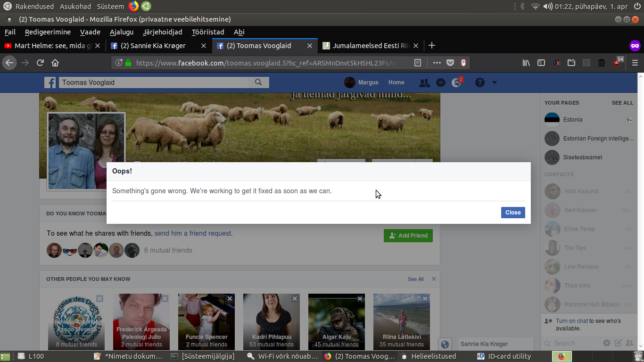Viewport: 644px width, 362px height.
Task: Click the page scrollbar up arrow
Action: coord(640,76)
